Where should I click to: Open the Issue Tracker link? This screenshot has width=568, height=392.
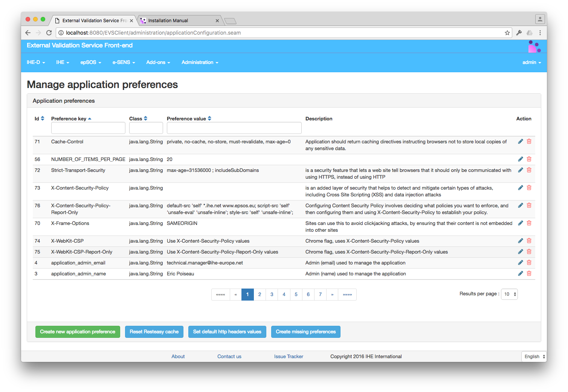289,356
